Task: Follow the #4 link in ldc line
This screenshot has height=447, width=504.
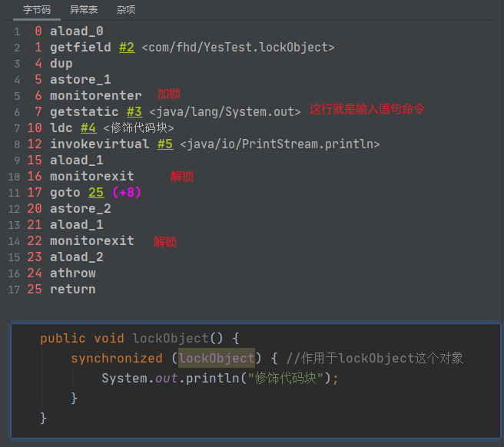Action: tap(88, 128)
